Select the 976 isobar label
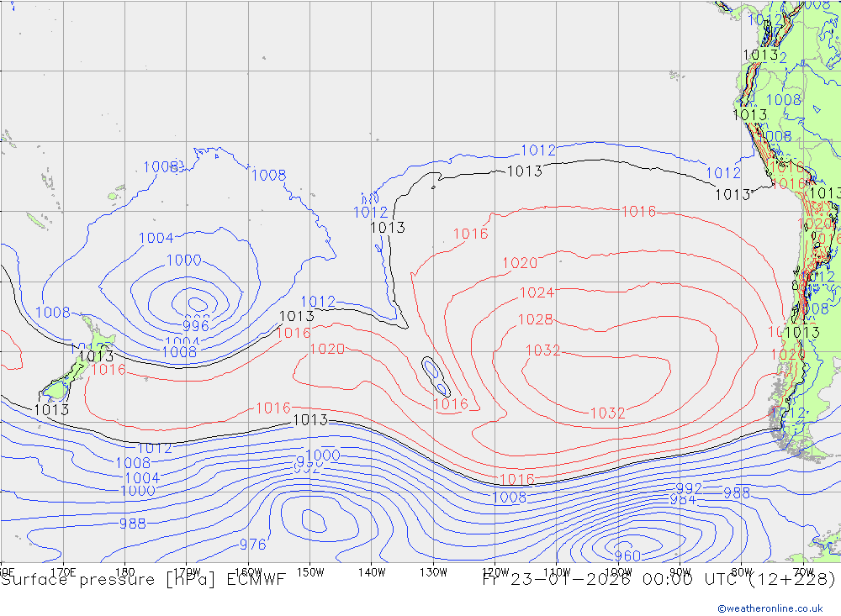The width and height of the screenshot is (841, 616). coord(252,545)
